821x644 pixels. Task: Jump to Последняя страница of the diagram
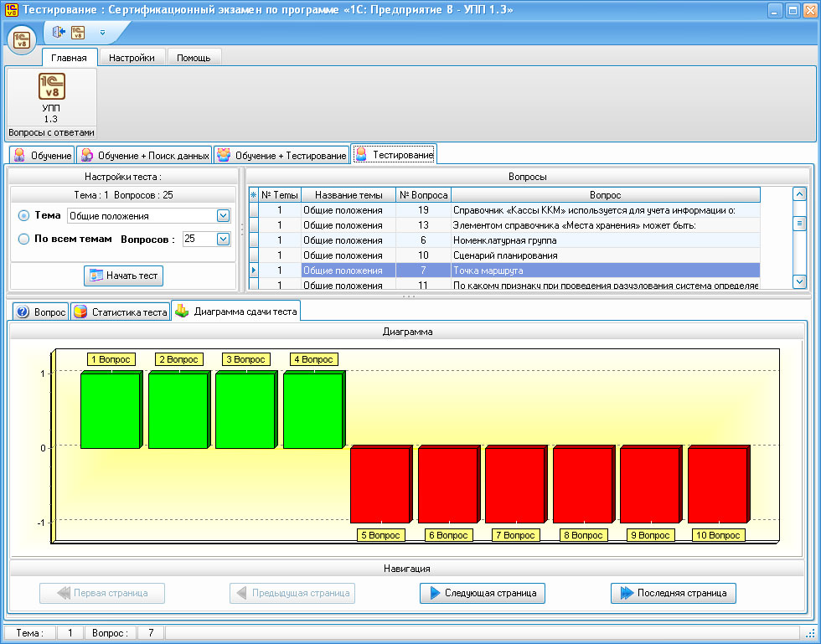(x=673, y=593)
